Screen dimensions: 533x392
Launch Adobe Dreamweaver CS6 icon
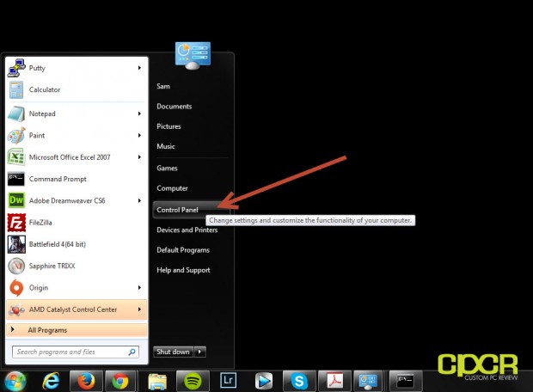click(16, 200)
